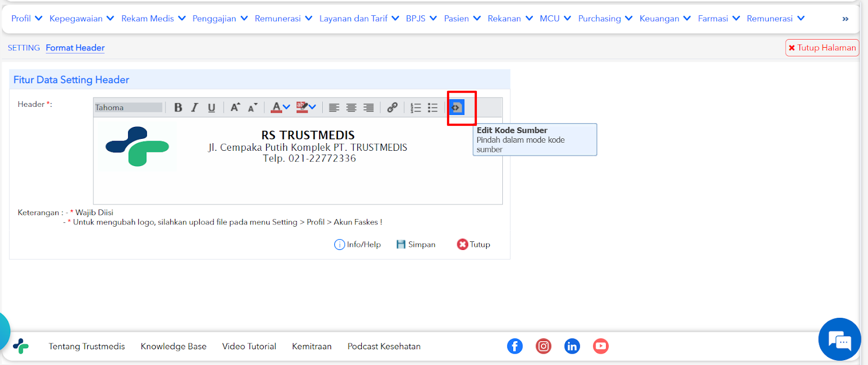Open the Layanan dan Tarif menu
868x365 pixels.
[x=359, y=18]
